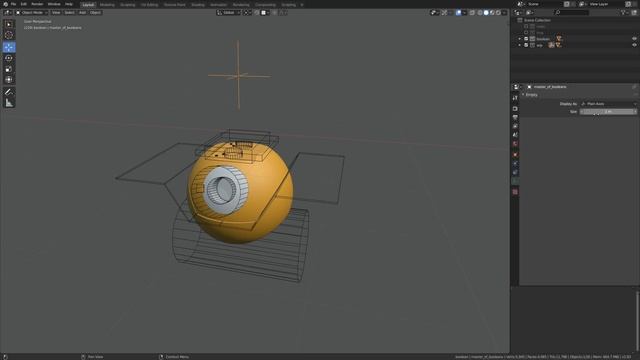This screenshot has height=360, width=640.
Task: Click the Blender logo menu icon
Action: pos(5,4)
